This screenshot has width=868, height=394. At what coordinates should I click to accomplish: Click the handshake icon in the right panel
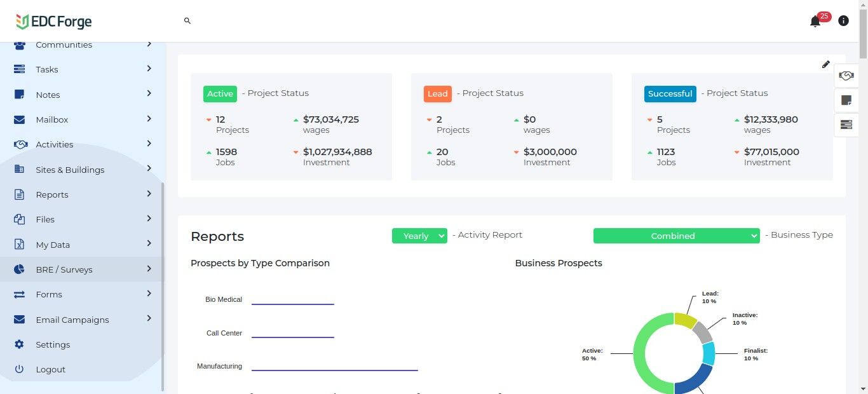click(846, 76)
